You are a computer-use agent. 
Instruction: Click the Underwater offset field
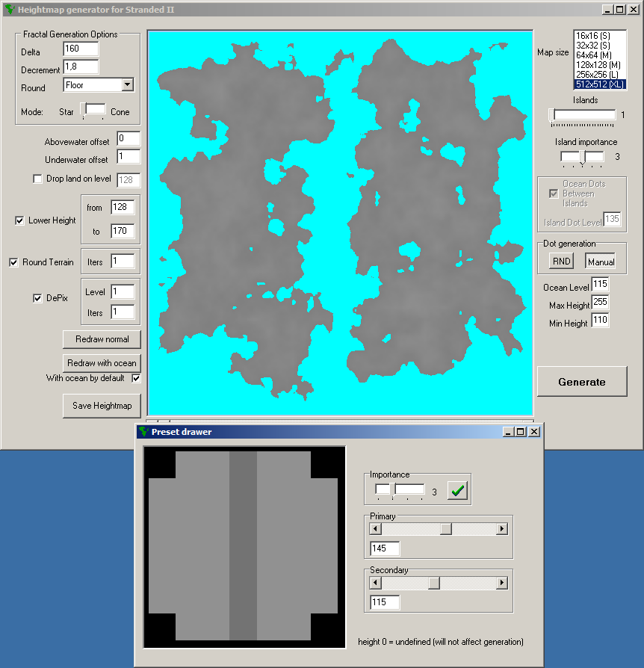pyautogui.click(x=129, y=157)
